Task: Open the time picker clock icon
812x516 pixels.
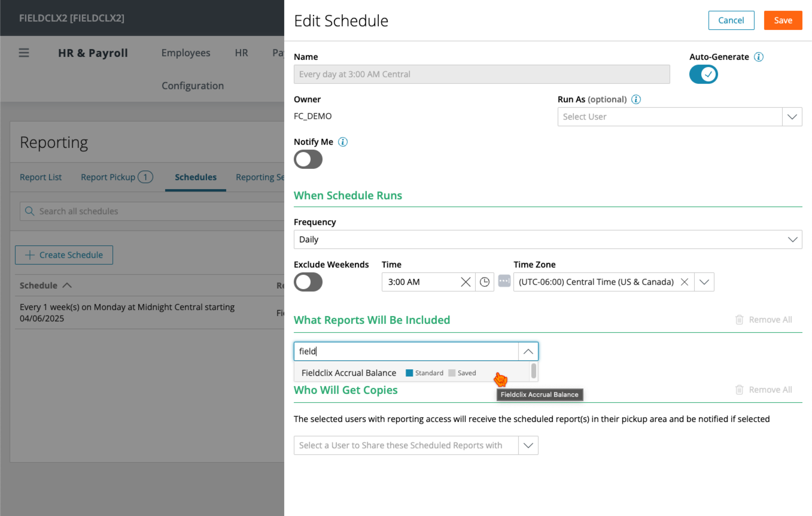Action: (484, 282)
